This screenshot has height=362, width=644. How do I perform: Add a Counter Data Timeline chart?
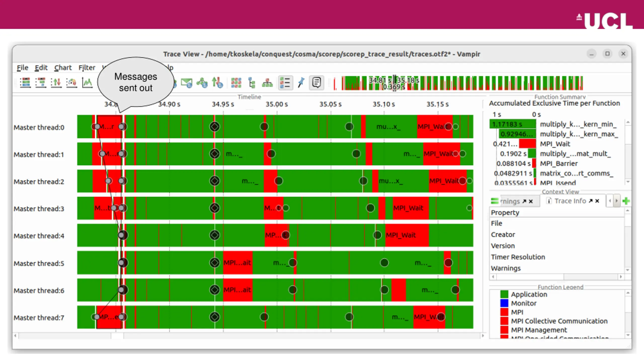click(x=87, y=83)
